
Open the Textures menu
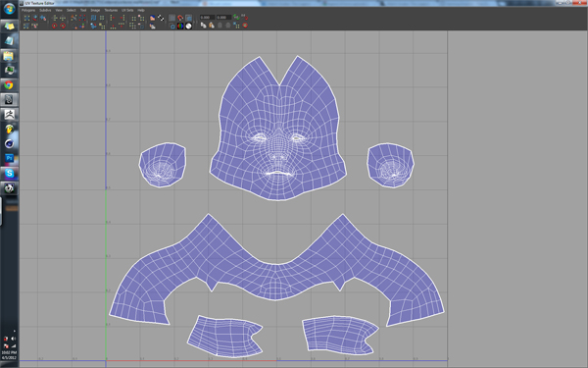coord(111,10)
